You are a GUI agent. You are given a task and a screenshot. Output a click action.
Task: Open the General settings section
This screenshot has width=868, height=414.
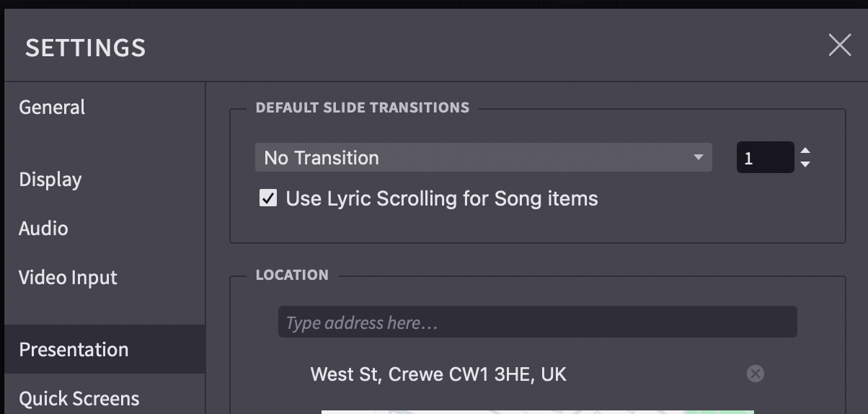point(52,107)
